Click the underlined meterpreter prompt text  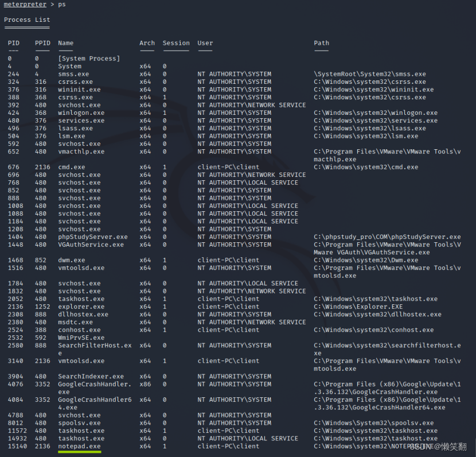[25, 5]
